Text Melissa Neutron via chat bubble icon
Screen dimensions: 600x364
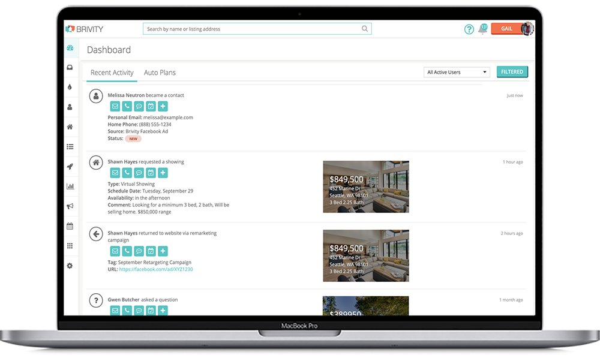click(139, 106)
